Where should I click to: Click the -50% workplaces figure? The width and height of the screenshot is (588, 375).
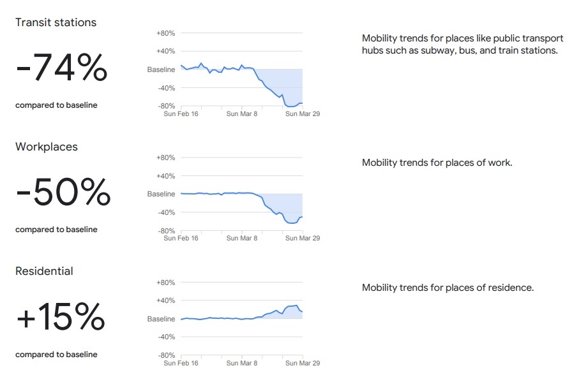click(63, 192)
